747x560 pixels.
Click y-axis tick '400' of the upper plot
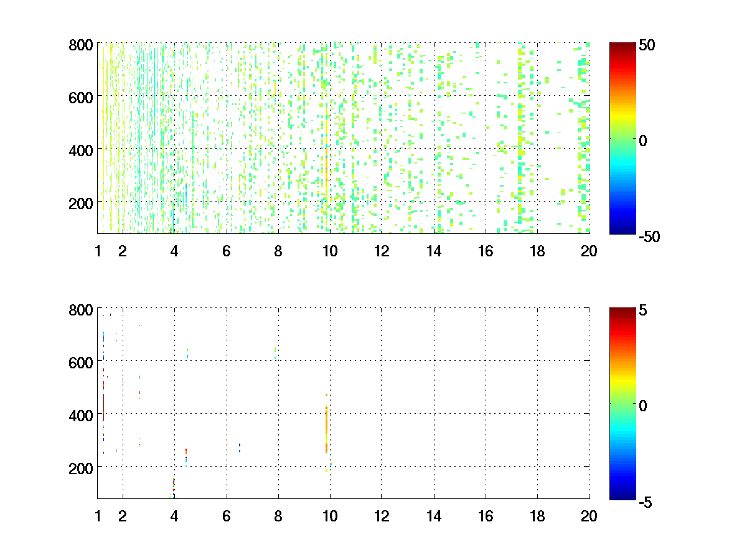81,150
